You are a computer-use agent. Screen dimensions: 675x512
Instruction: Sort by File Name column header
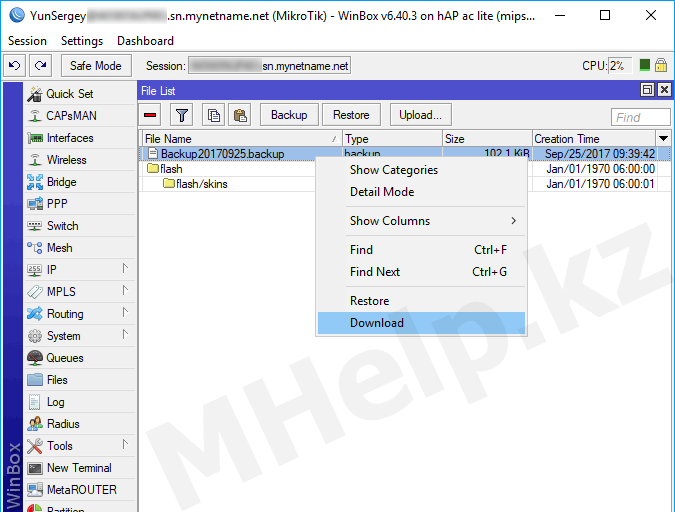click(242, 139)
